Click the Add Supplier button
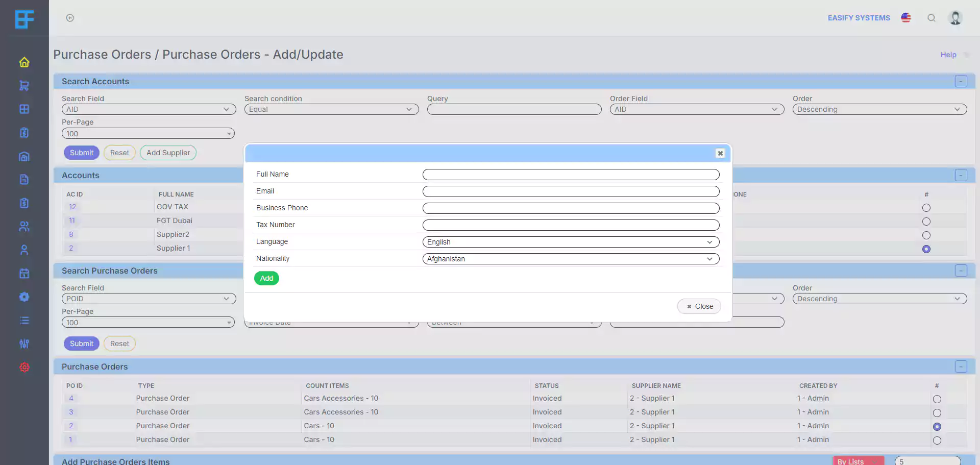980x465 pixels. 168,153
